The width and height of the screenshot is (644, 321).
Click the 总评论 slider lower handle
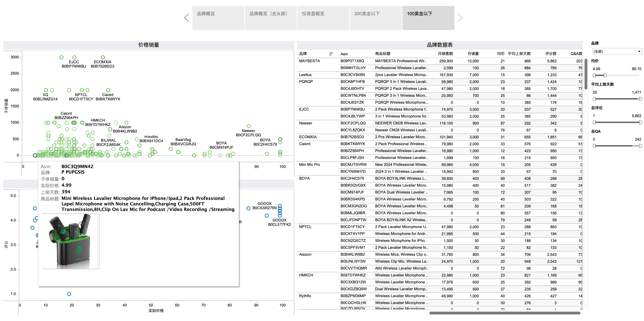click(594, 122)
